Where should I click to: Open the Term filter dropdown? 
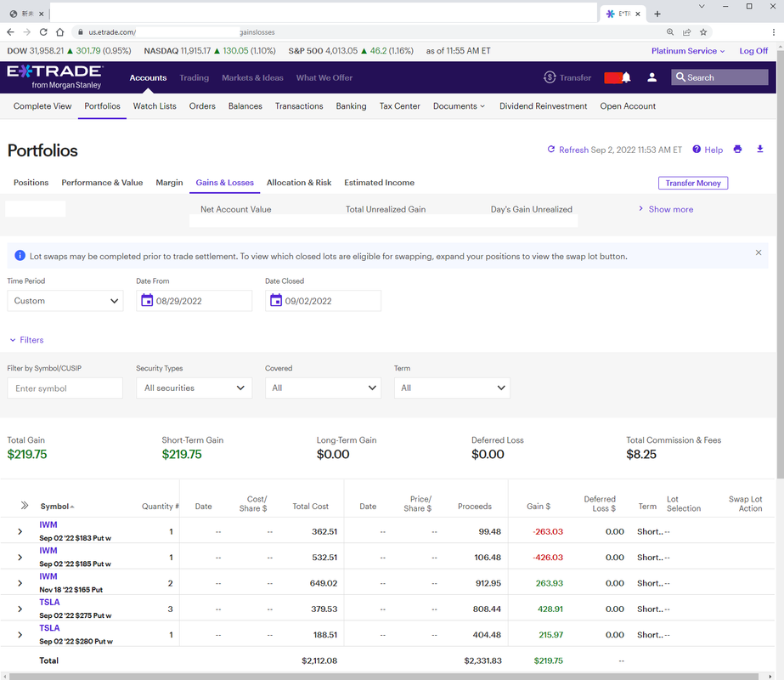pyautogui.click(x=452, y=388)
